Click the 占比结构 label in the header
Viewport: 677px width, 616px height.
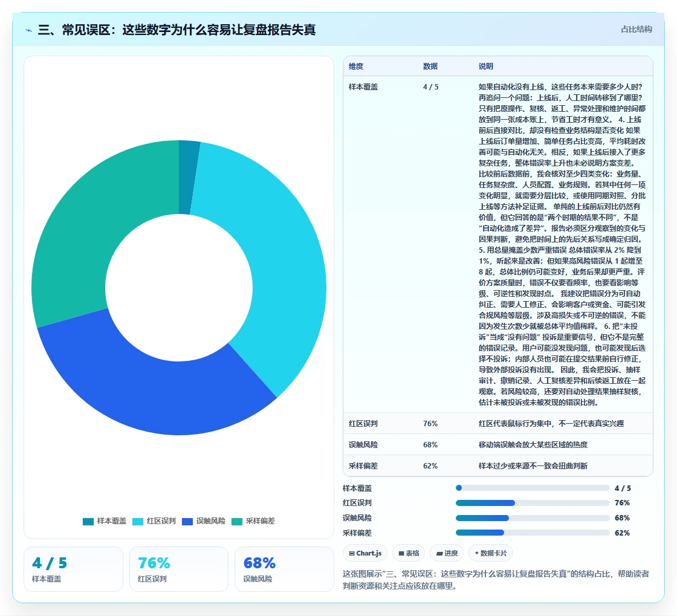[x=636, y=30]
